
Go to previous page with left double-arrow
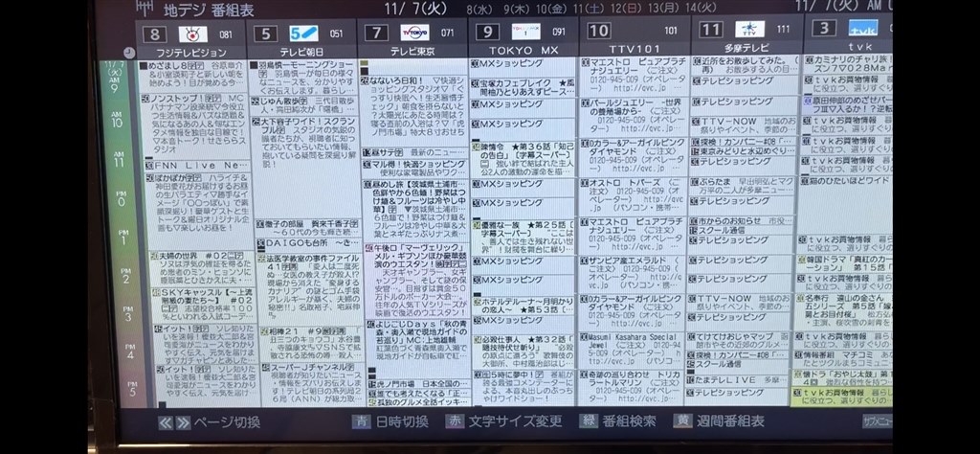click(165, 422)
